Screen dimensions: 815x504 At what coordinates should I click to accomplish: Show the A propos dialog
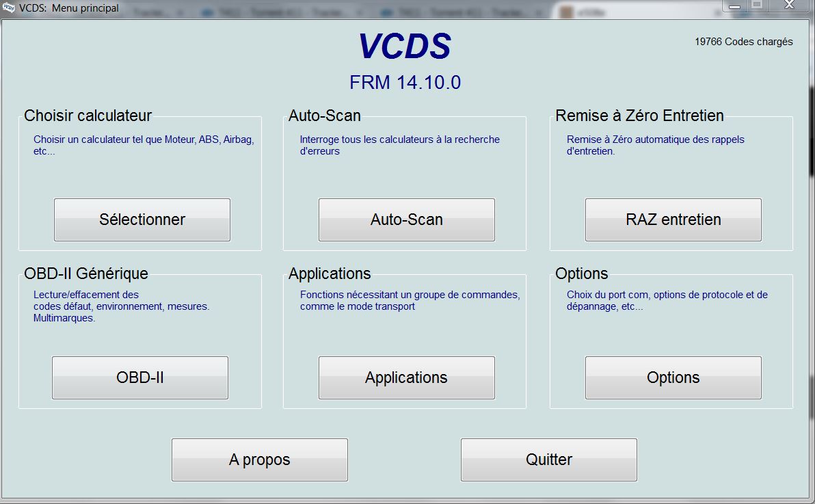point(259,460)
